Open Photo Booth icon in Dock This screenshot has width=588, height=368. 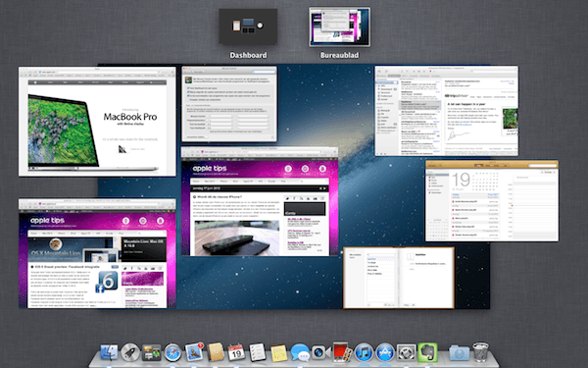pyautogui.click(x=342, y=352)
